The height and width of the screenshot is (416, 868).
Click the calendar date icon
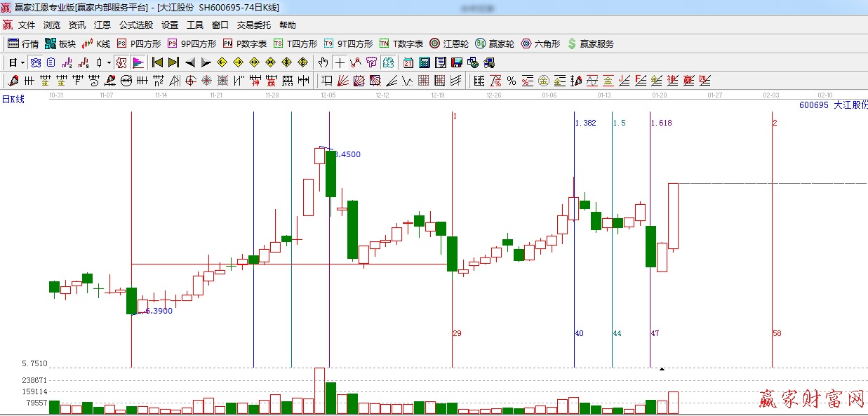click(x=408, y=62)
